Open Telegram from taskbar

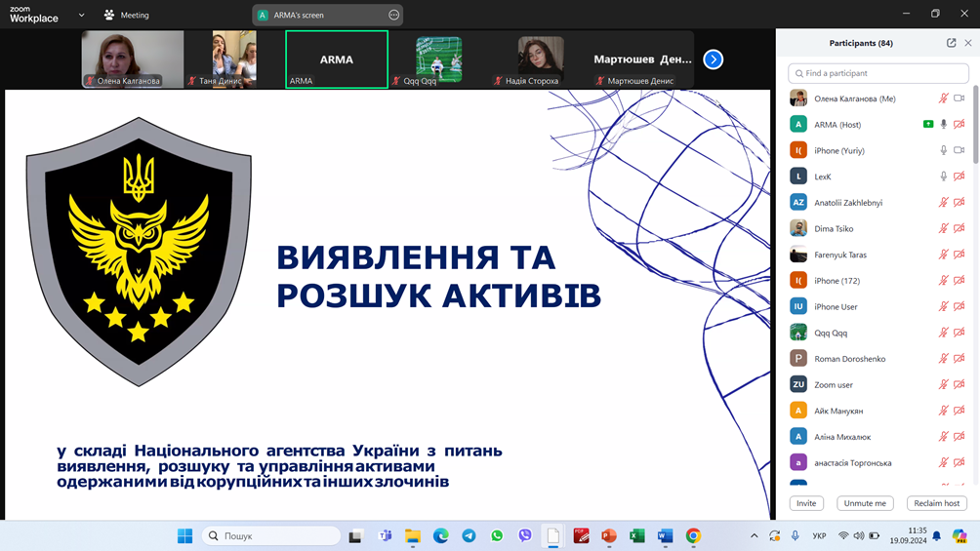click(x=469, y=536)
